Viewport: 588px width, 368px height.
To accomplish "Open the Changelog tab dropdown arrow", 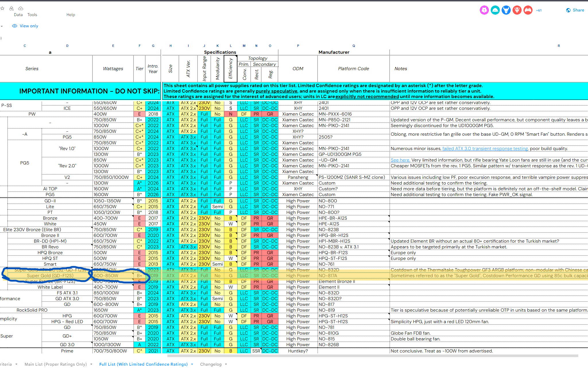I will tap(226, 364).
